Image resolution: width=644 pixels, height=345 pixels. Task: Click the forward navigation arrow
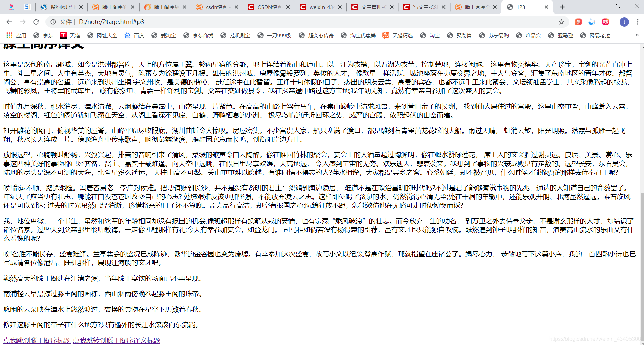(23, 22)
